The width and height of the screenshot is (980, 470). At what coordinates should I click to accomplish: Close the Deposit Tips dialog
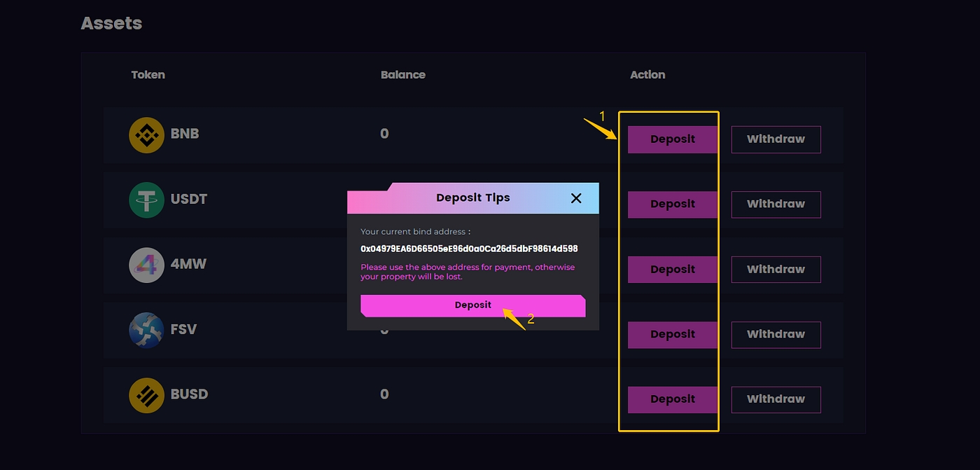tap(576, 198)
